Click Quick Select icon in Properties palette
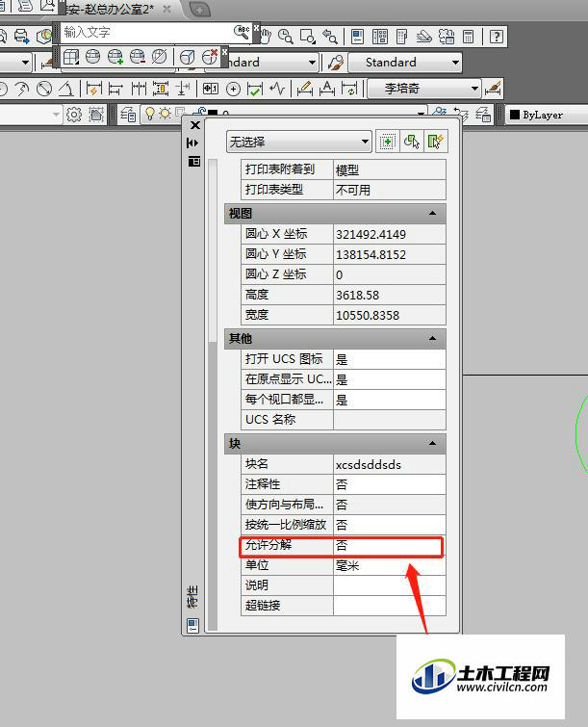This screenshot has width=588, height=727. [436, 142]
